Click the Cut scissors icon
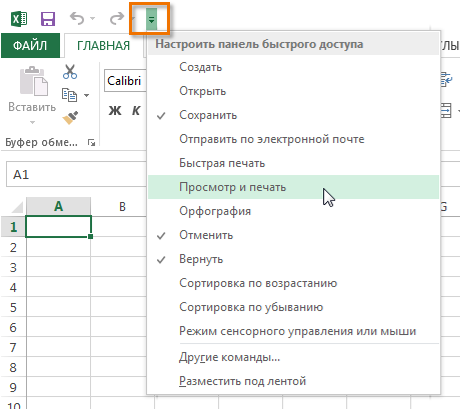The height and width of the screenshot is (410, 460). 70,72
